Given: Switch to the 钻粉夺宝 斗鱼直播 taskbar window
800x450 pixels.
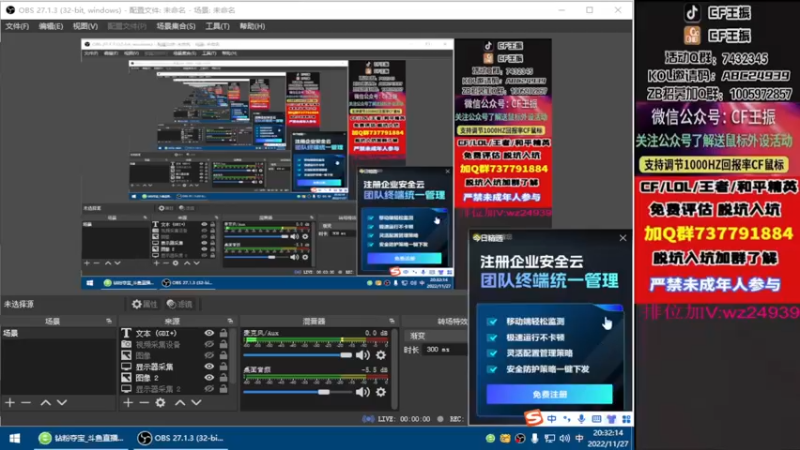Looking at the screenshot, I should click(82, 438).
